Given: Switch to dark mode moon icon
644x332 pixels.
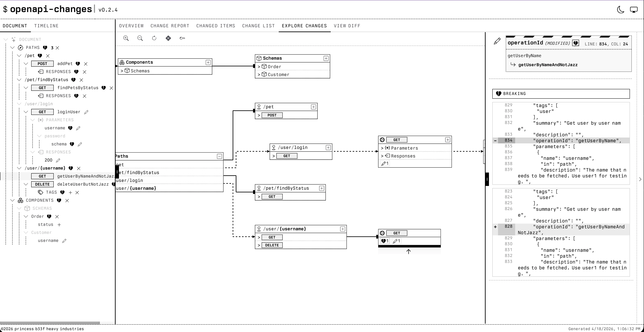Looking at the screenshot, I should pos(621,10).
